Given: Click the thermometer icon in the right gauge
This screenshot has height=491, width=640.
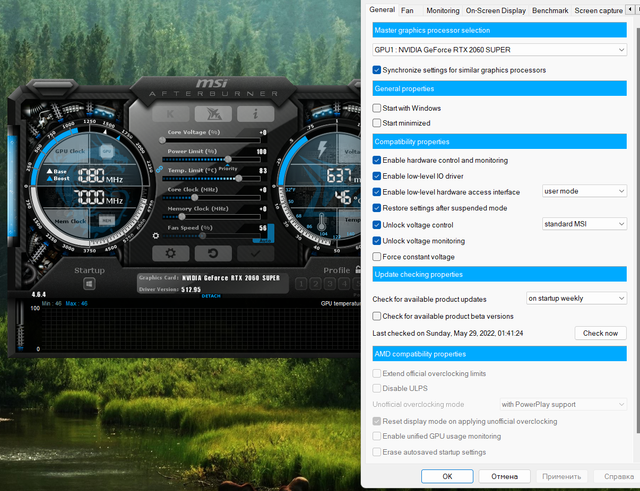Looking at the screenshot, I should click(321, 222).
